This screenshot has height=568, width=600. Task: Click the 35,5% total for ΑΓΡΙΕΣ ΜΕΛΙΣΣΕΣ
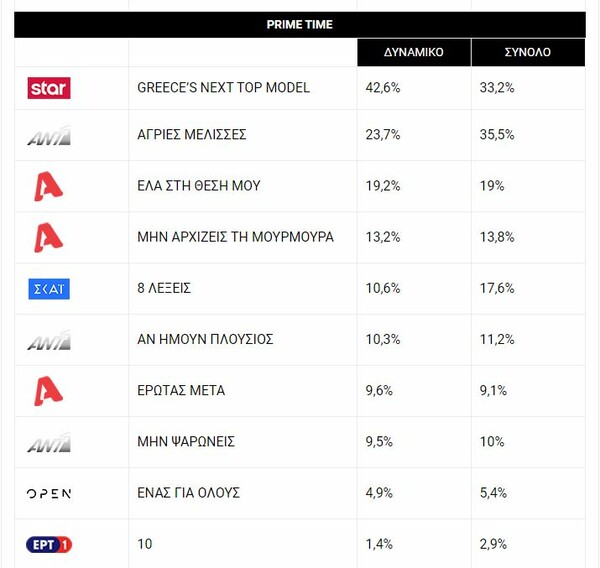point(497,135)
